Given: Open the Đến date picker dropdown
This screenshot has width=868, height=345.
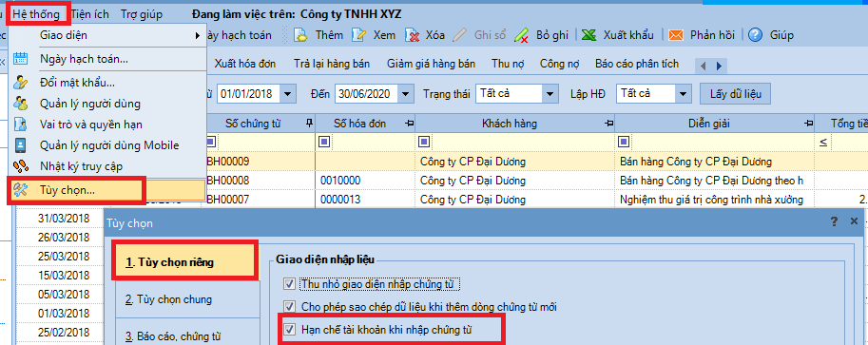Looking at the screenshot, I should coord(407,93).
